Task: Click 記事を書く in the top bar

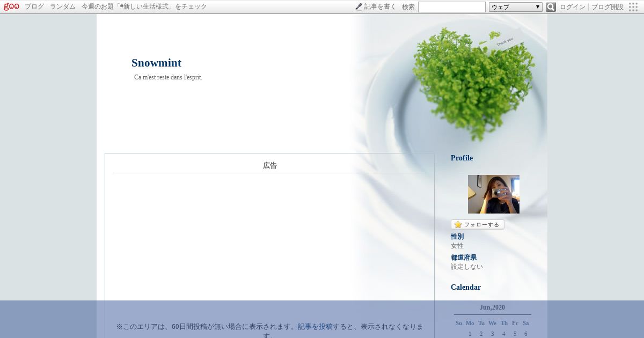Action: [x=380, y=7]
